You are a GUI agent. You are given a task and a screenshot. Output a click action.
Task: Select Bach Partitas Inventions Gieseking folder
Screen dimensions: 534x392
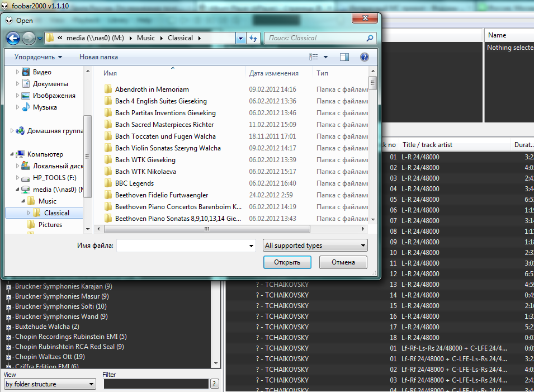coord(165,113)
